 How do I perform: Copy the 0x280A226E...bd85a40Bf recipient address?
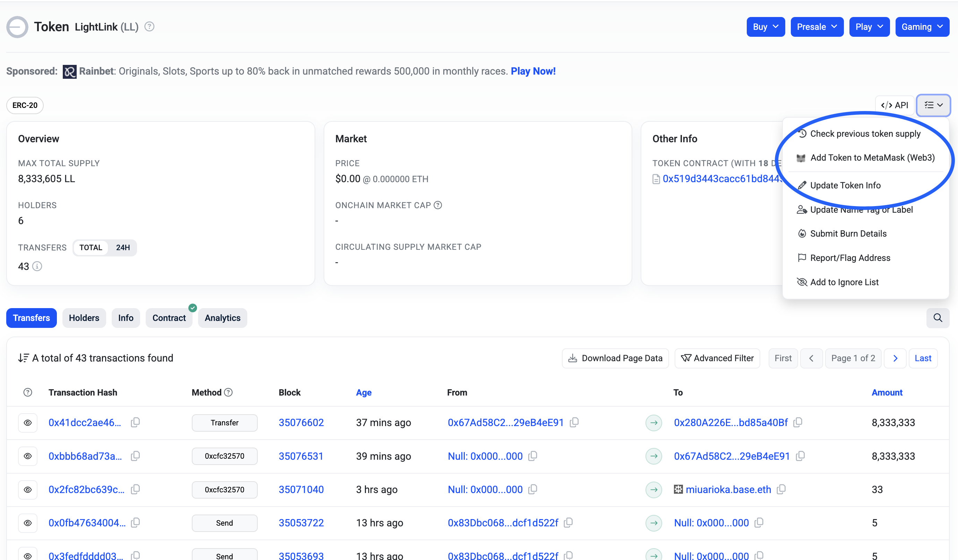click(x=798, y=422)
